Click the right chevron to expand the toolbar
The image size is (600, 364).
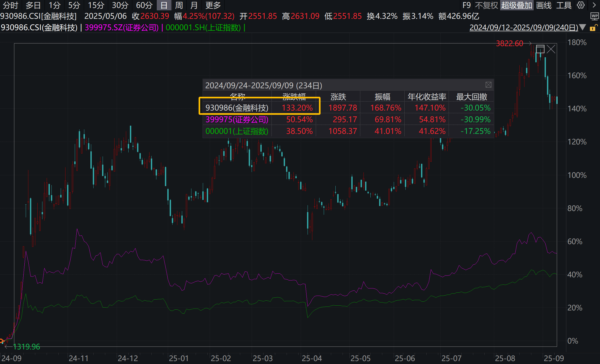click(594, 5)
